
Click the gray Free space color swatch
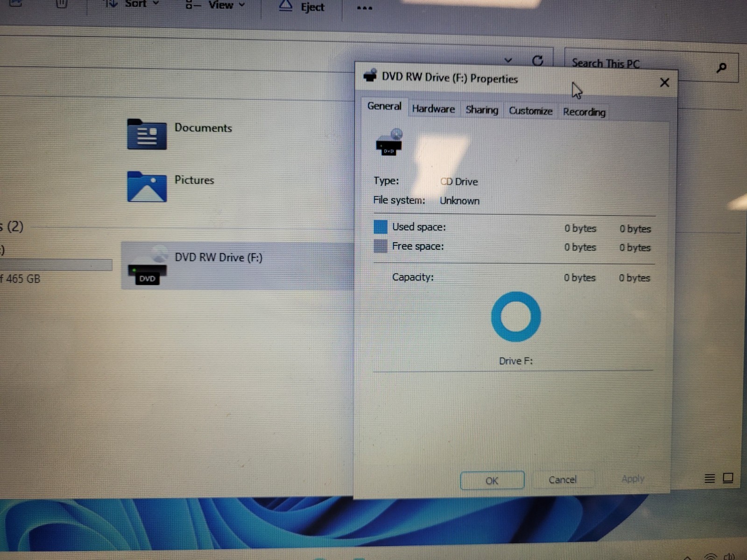[x=381, y=246]
